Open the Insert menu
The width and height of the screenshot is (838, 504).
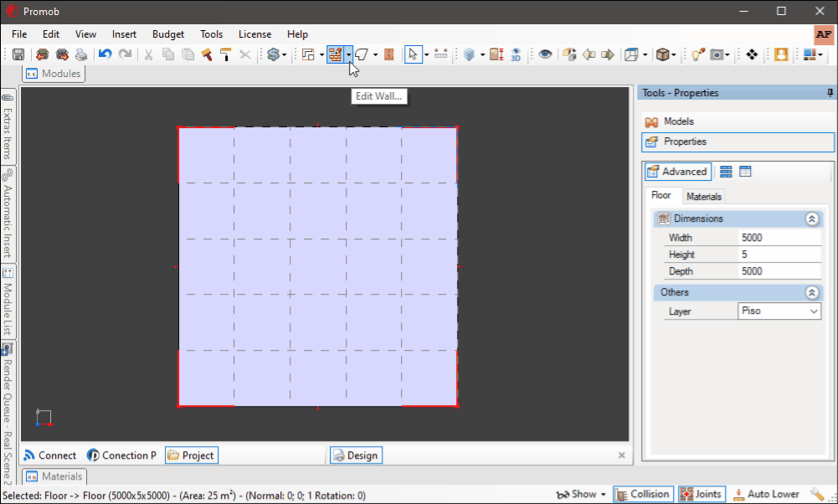[x=124, y=34]
